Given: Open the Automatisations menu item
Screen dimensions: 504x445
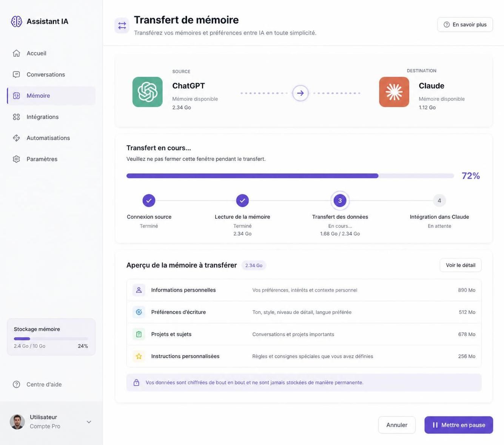Looking at the screenshot, I should (51, 138).
